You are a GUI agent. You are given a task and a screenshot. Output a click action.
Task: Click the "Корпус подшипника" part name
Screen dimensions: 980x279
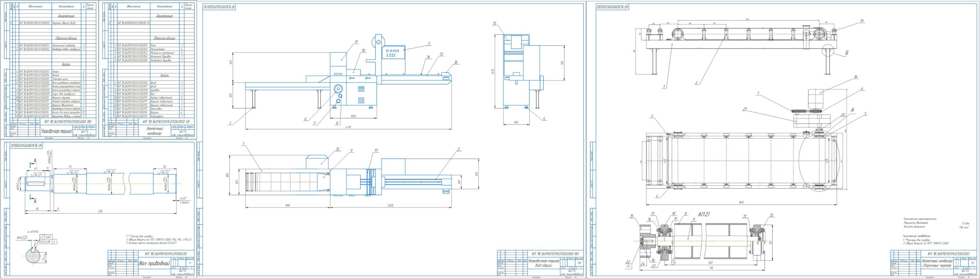click(x=162, y=98)
